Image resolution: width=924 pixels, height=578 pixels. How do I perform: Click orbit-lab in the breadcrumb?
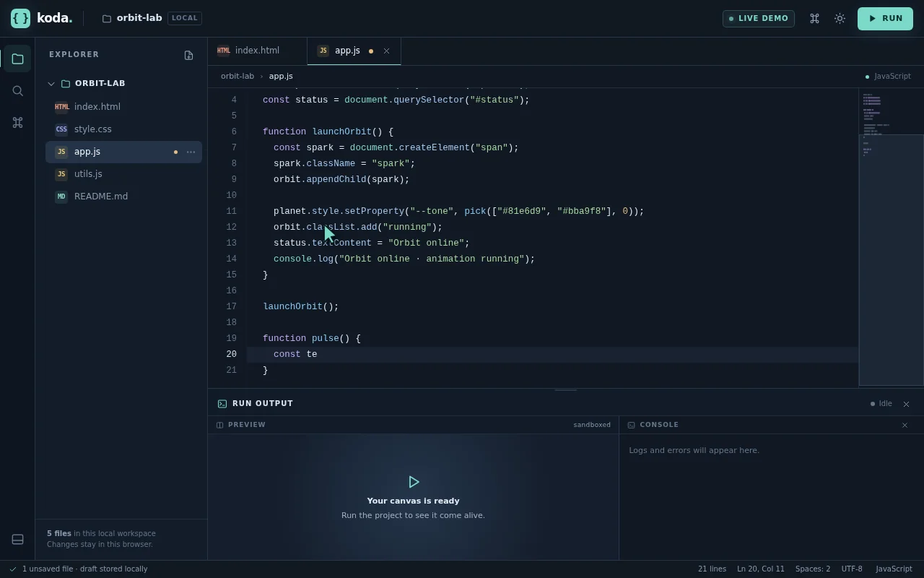[237, 76]
